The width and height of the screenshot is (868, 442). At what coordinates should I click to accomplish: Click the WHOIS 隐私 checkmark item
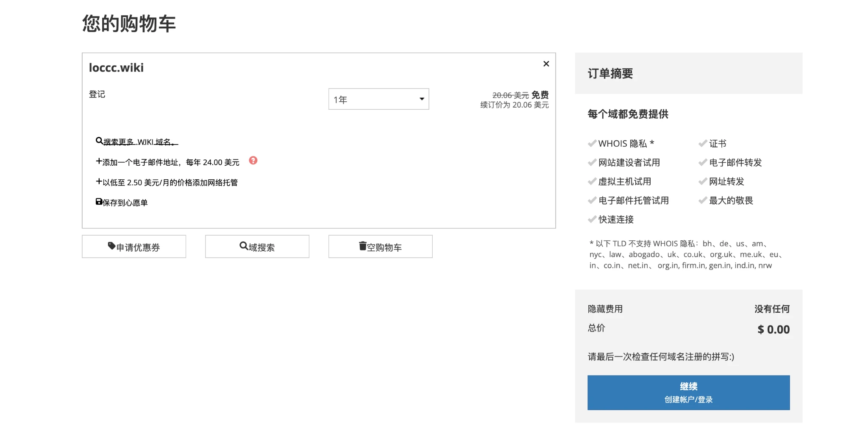[622, 144]
